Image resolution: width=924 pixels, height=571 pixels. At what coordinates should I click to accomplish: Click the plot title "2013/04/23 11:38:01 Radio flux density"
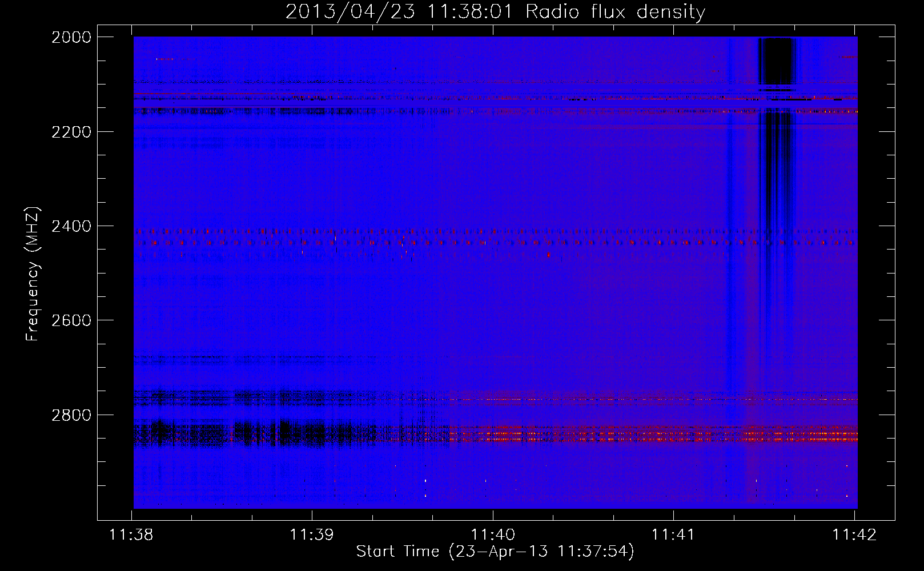point(495,12)
